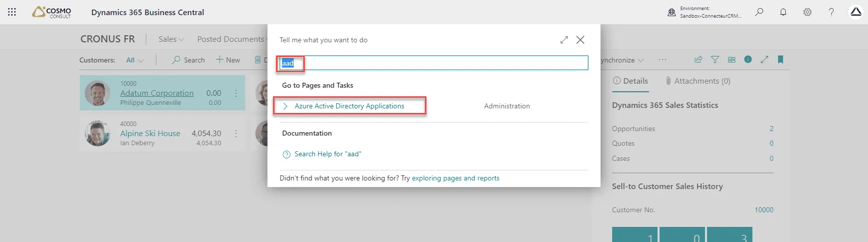Toggle the information factbox icon
Viewport: 868px width, 242px height.
click(x=748, y=59)
